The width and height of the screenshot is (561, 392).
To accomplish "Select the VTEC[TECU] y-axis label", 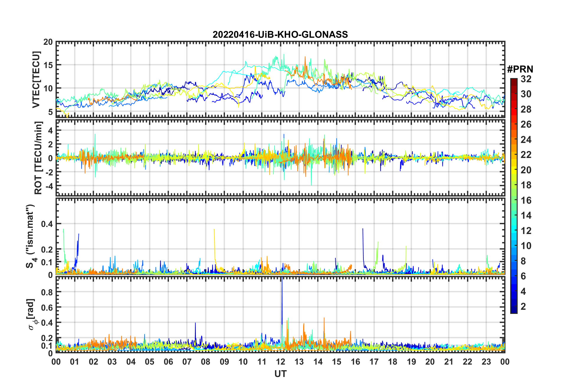I will click(x=36, y=80).
